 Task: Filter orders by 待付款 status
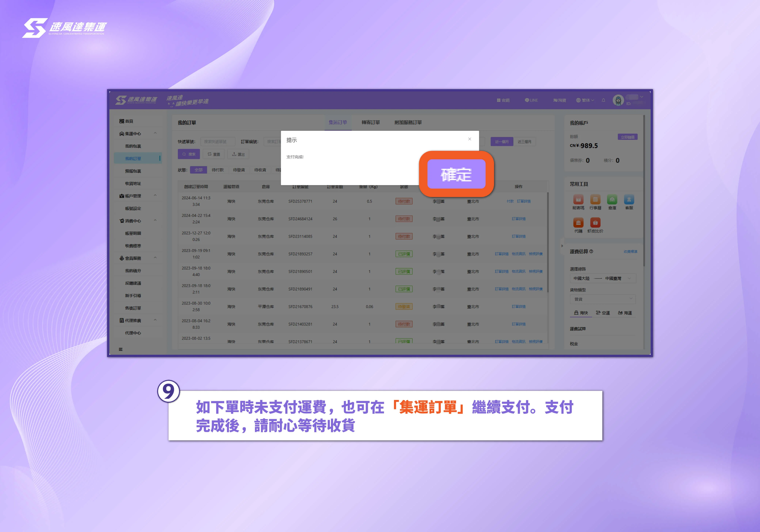point(218,170)
